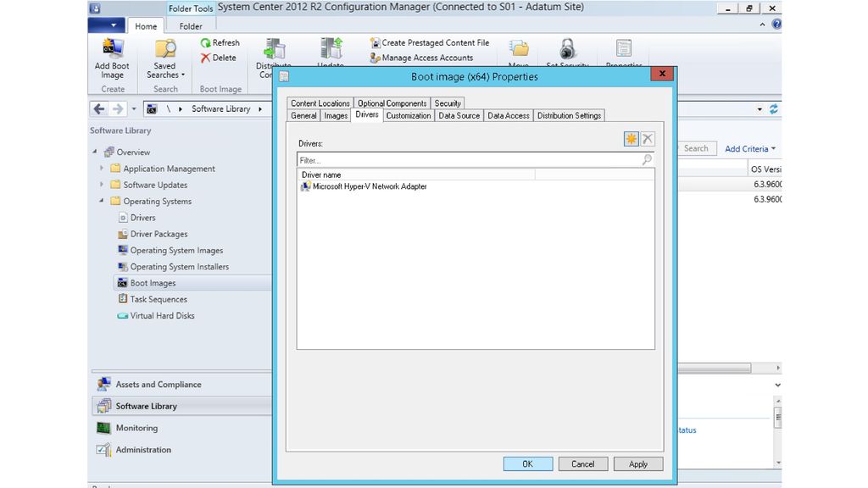This screenshot has width=868, height=488.
Task: Open Saved Searches in the ribbon
Action: pyautogui.click(x=165, y=59)
